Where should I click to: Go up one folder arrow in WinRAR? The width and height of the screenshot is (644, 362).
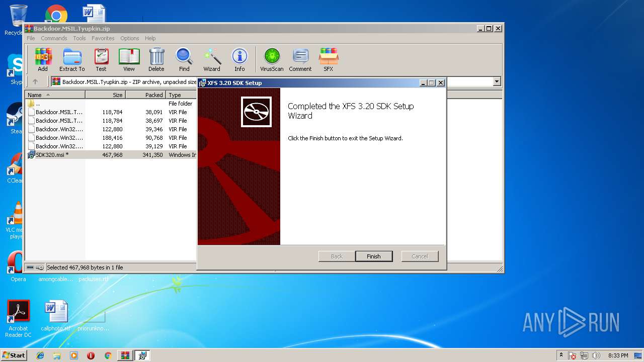click(35, 81)
